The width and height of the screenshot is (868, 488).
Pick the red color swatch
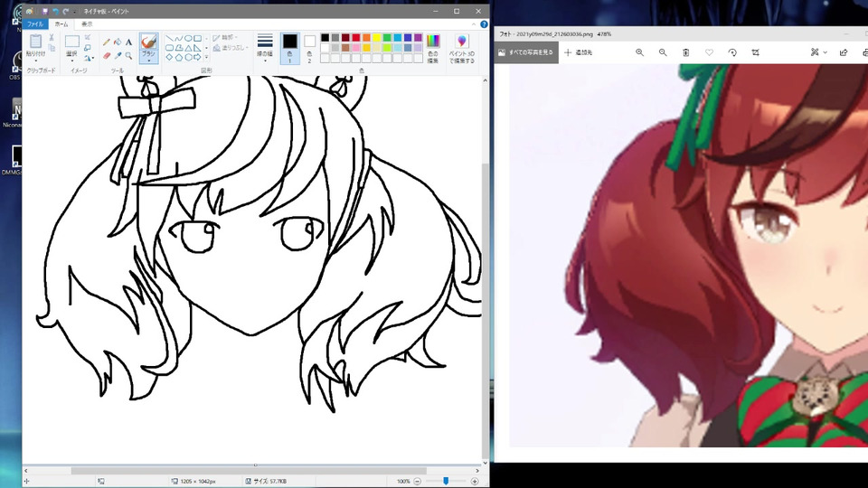coord(356,38)
